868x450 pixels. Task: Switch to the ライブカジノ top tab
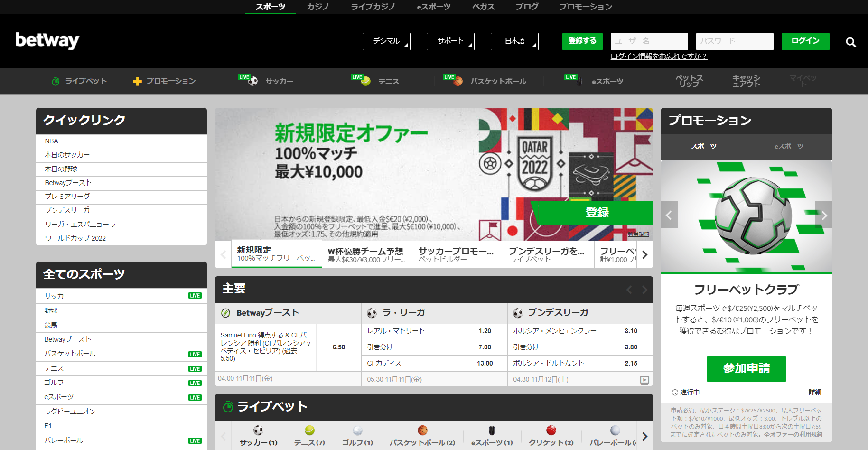(373, 7)
